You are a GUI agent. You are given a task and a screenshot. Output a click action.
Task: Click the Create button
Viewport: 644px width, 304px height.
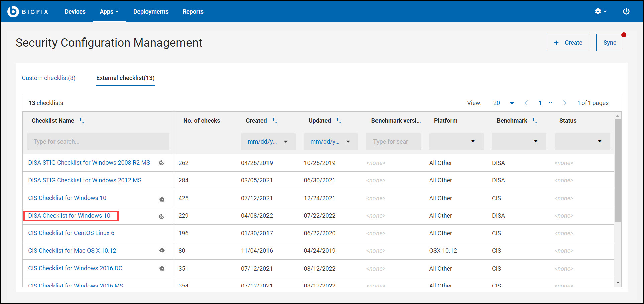point(567,43)
